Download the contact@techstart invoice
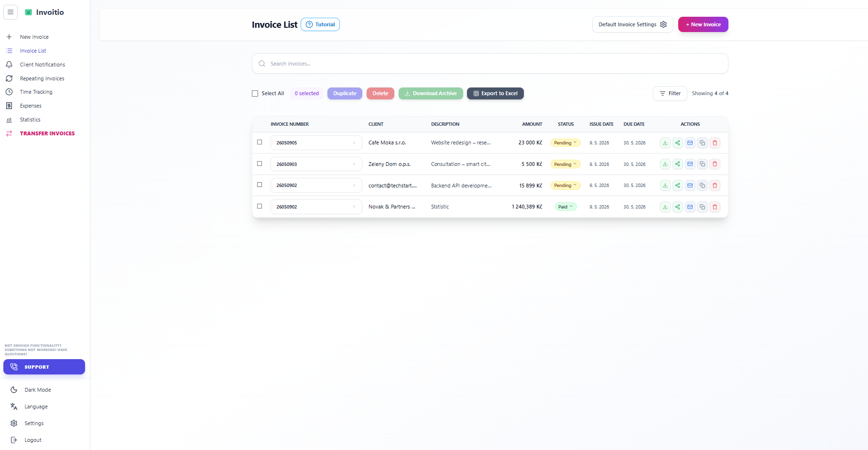Screen dimensions: 868x450 click(665, 186)
